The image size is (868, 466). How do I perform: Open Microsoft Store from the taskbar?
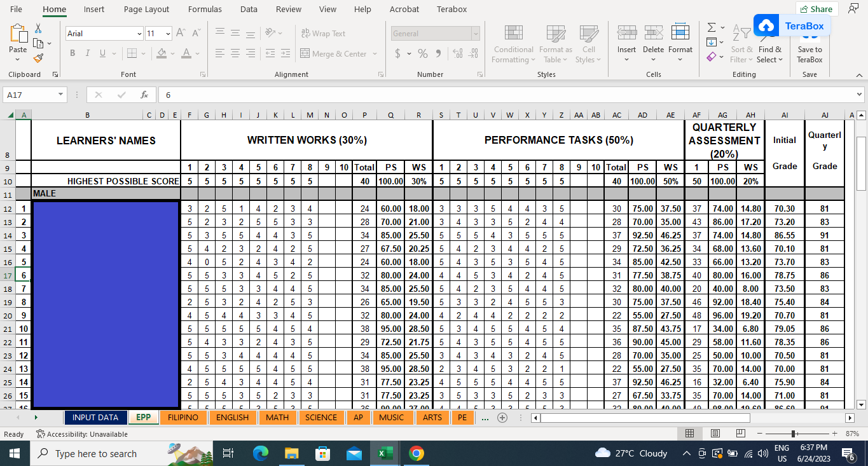click(x=323, y=453)
